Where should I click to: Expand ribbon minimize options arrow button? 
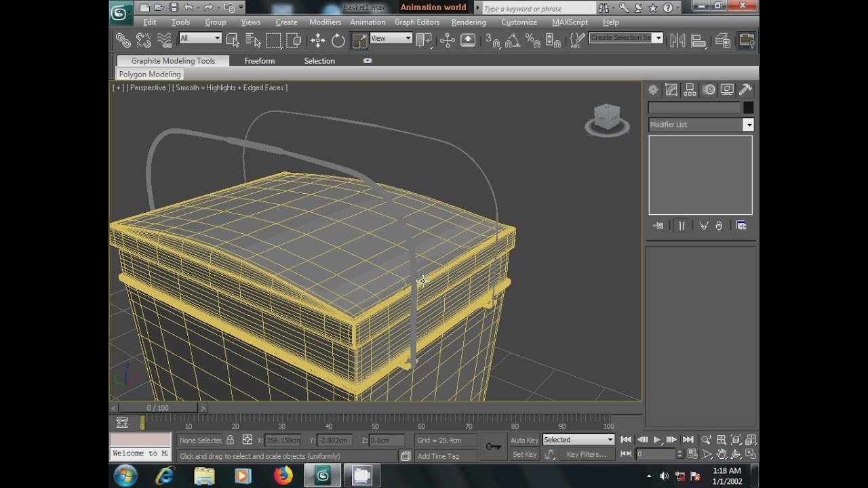point(368,61)
